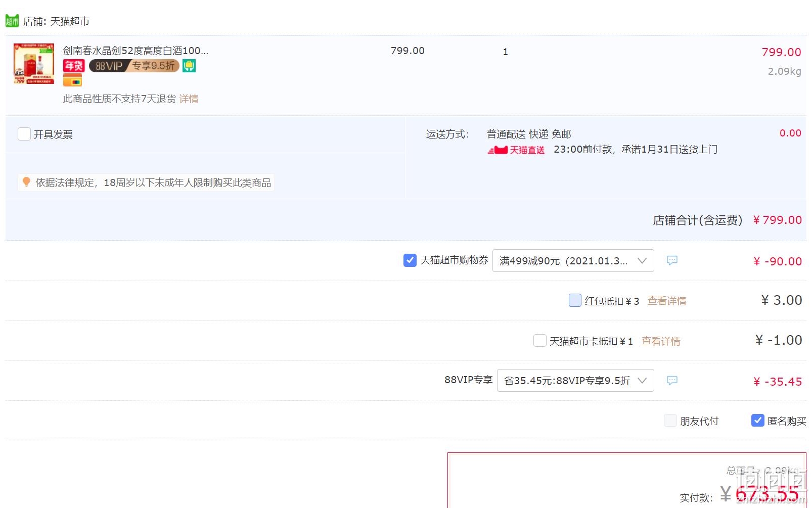Click the 23:00前付款 delivery promise text
The width and height of the screenshot is (812, 508).
pos(636,149)
